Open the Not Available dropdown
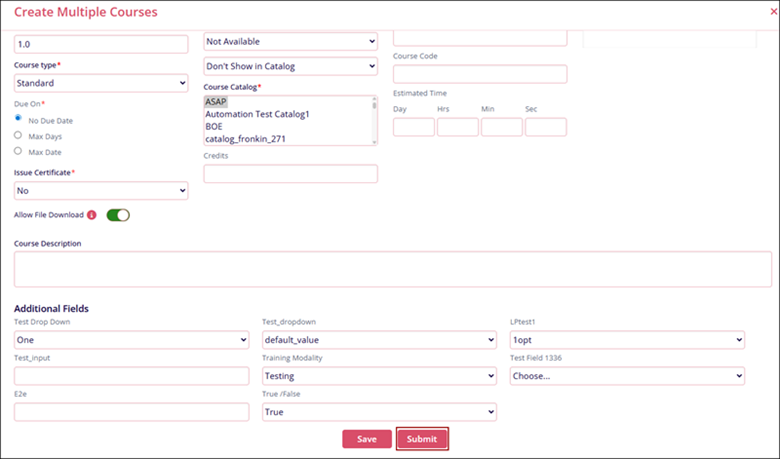Screen dimensions: 780x459 pyautogui.click(x=290, y=41)
